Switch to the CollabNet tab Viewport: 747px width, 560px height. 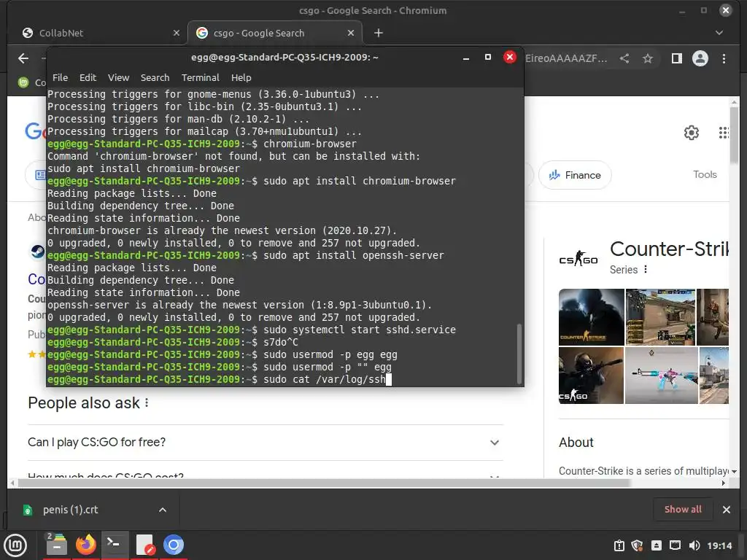click(100, 33)
